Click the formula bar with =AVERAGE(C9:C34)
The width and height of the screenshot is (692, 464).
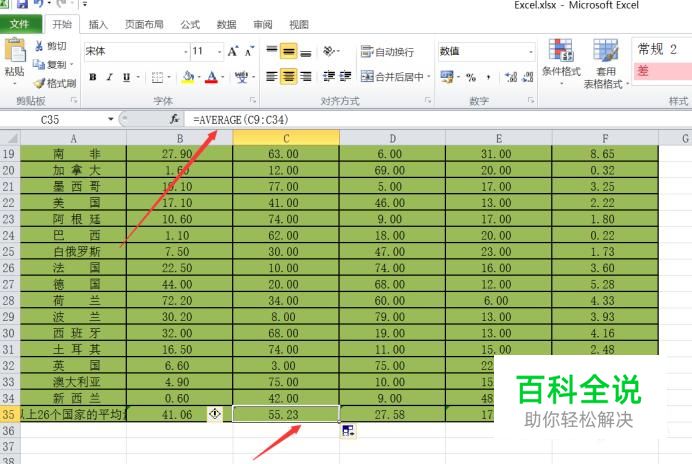pos(437,120)
